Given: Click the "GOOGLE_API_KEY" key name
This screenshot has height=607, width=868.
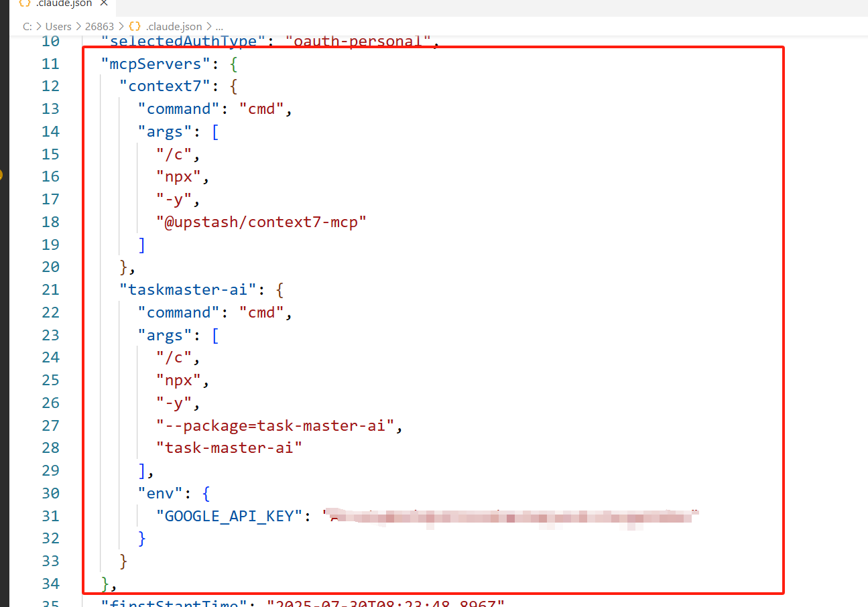Looking at the screenshot, I should (229, 516).
